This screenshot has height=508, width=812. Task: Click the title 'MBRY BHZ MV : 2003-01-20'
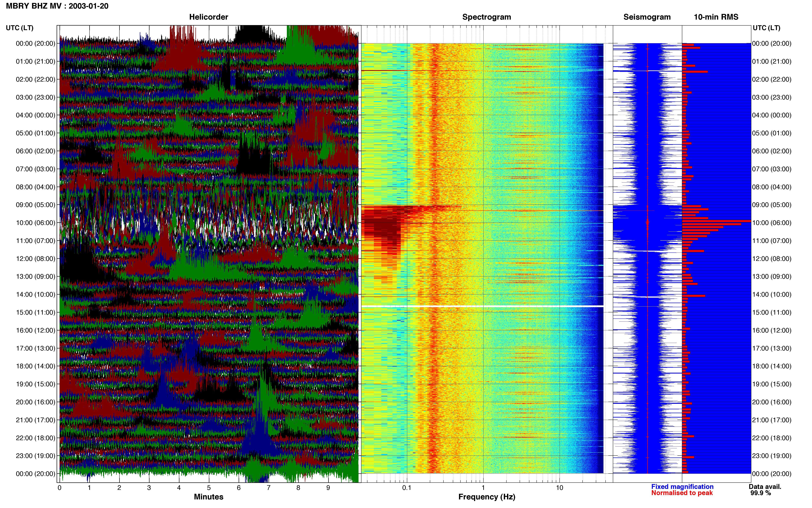[x=57, y=6]
